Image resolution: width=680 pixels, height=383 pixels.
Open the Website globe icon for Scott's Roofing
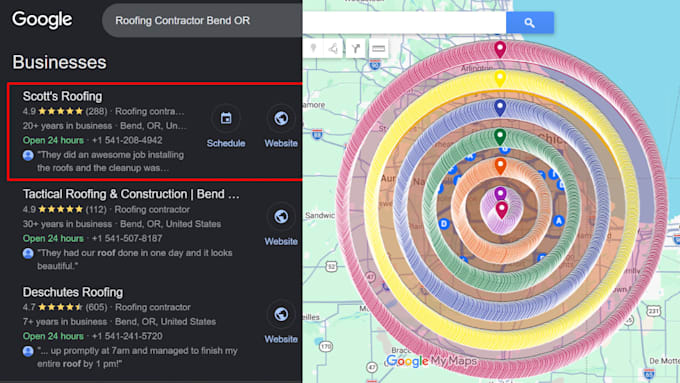click(281, 118)
